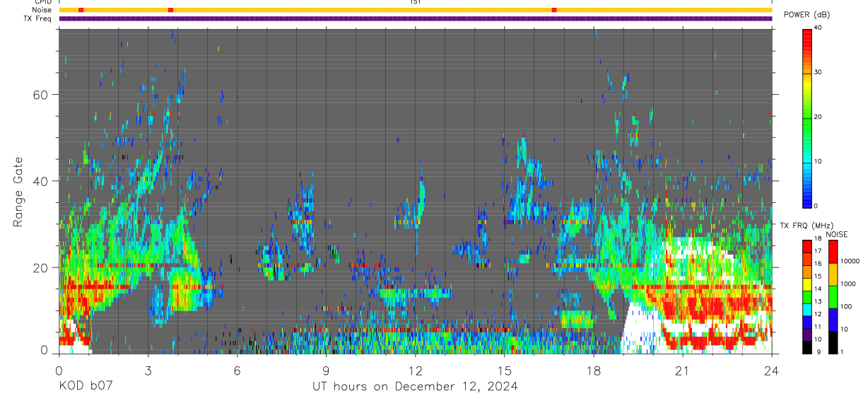
Task: Click the "10000" label on the NOISE scale
Action: 850,262
